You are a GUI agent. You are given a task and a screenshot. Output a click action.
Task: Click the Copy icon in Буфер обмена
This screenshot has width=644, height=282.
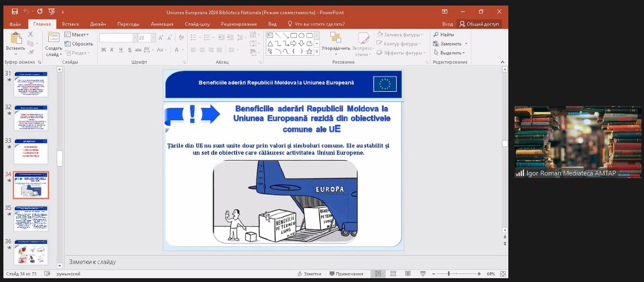(31, 44)
